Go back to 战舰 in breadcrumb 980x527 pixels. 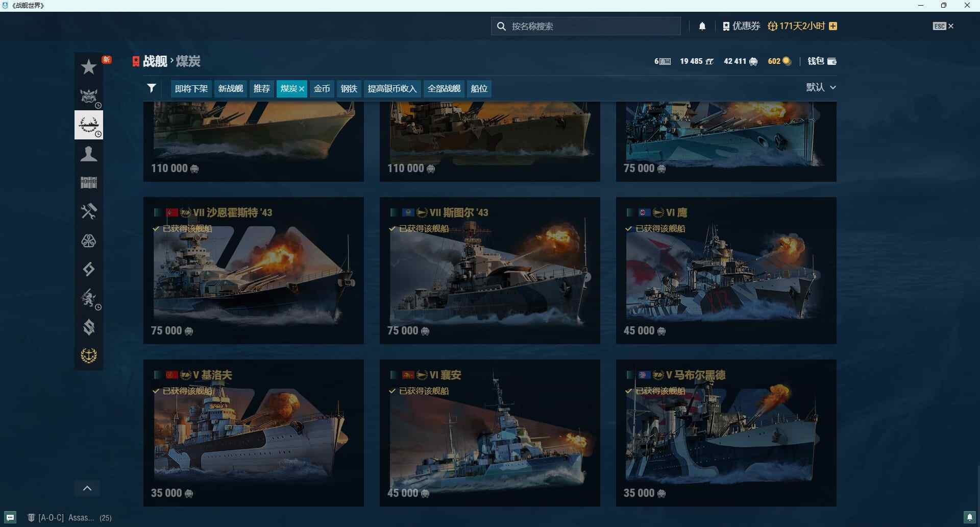coord(155,61)
